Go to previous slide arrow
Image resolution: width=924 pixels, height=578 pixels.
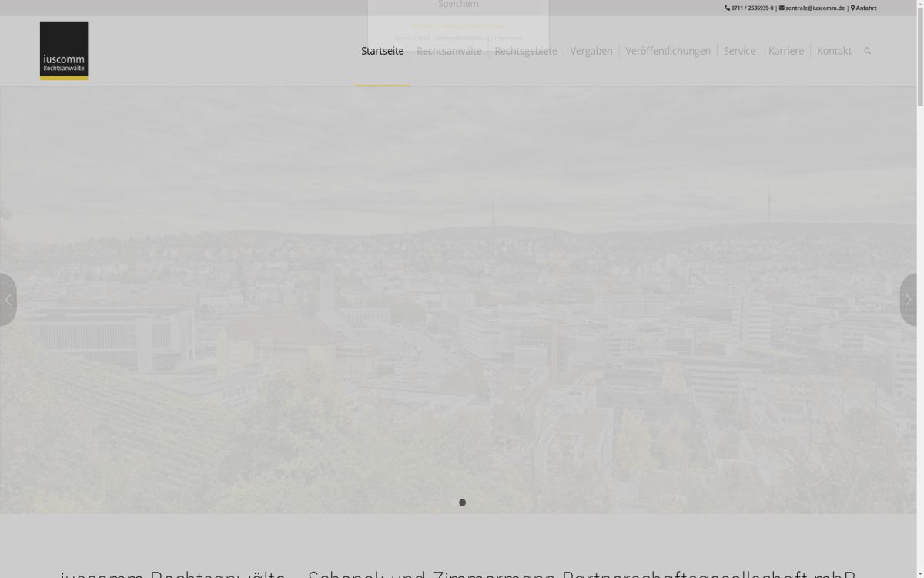pyautogui.click(x=8, y=300)
